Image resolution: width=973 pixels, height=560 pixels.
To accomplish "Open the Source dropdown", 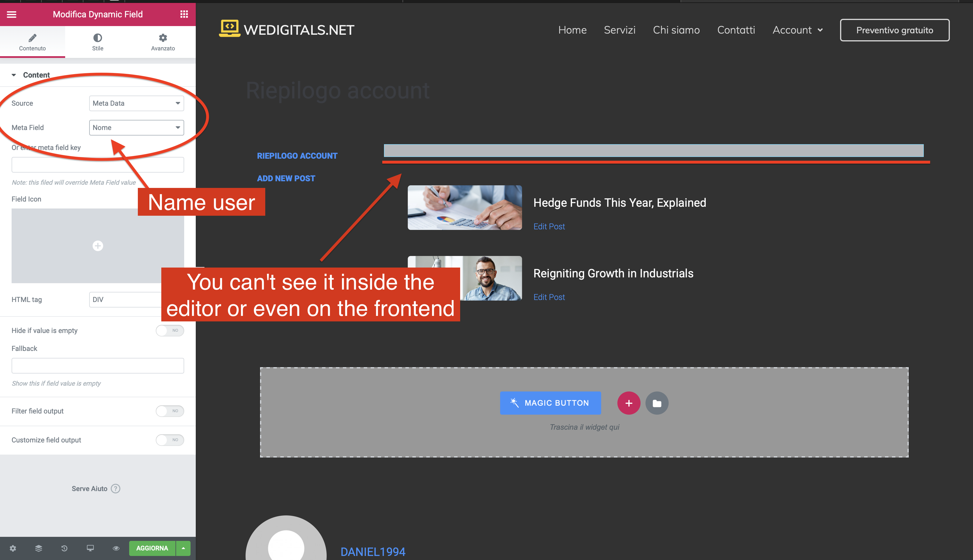I will coord(136,103).
